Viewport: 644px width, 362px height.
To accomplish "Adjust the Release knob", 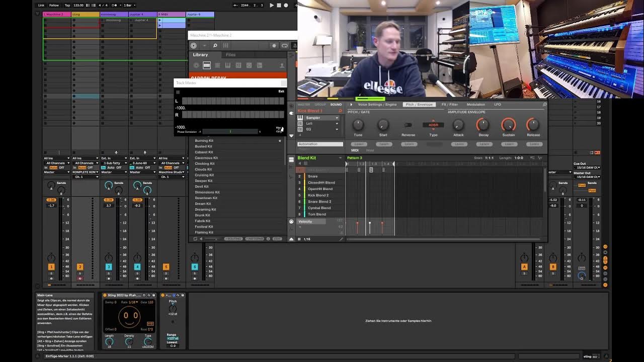I will (533, 124).
